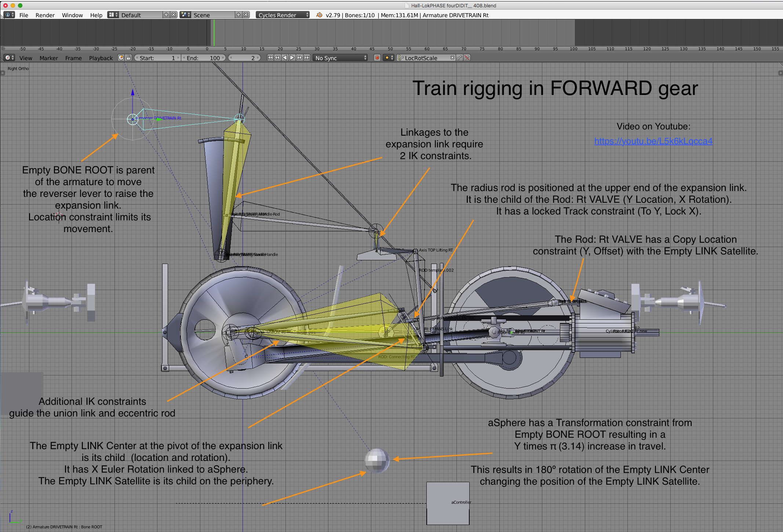The width and height of the screenshot is (783, 532).
Task: Expand the left viewport region plus tab
Action: tap(3, 73)
